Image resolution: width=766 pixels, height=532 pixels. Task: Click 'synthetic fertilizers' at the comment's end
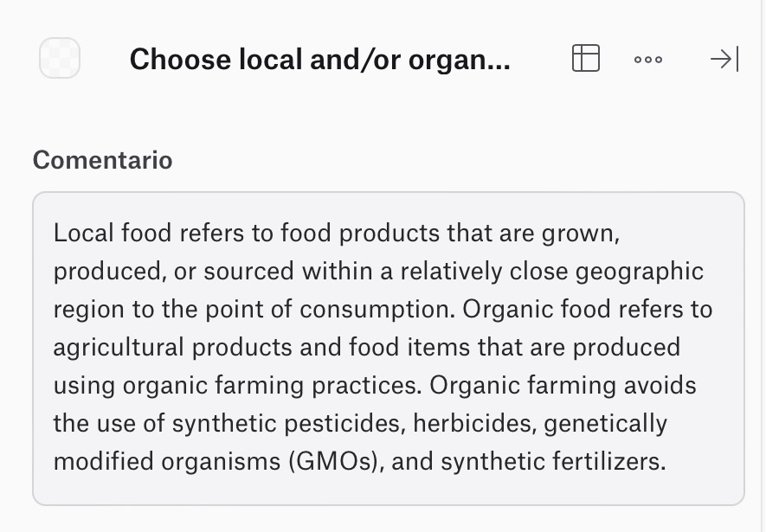click(553, 461)
